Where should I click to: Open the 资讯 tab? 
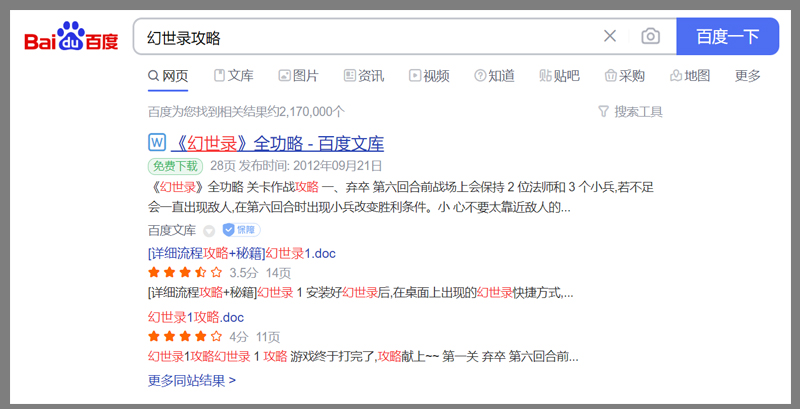click(x=364, y=76)
